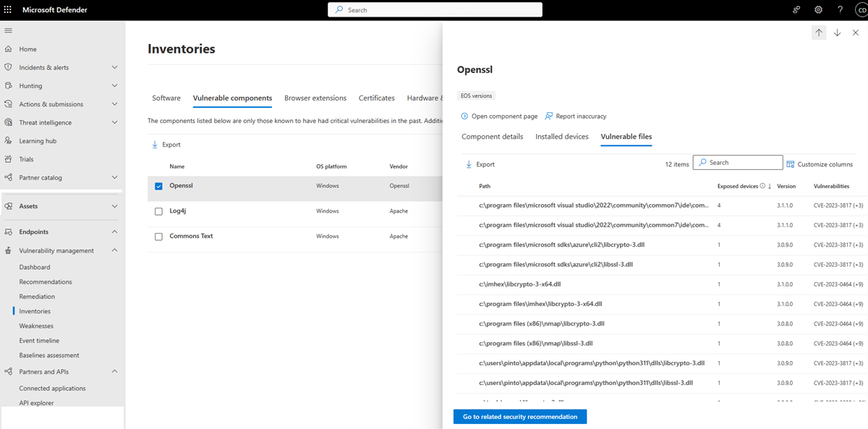
Task: Select the Vulnerable files tab
Action: point(626,137)
